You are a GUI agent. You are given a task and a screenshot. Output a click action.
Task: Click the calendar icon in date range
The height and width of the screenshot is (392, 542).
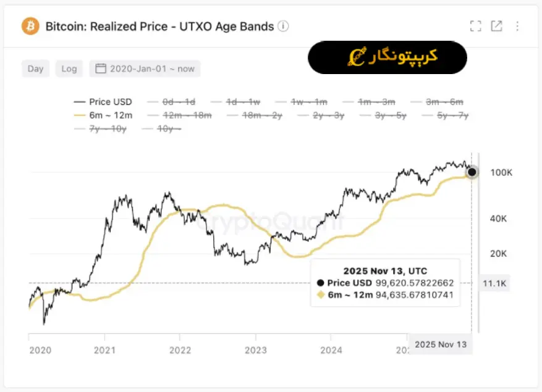click(101, 69)
